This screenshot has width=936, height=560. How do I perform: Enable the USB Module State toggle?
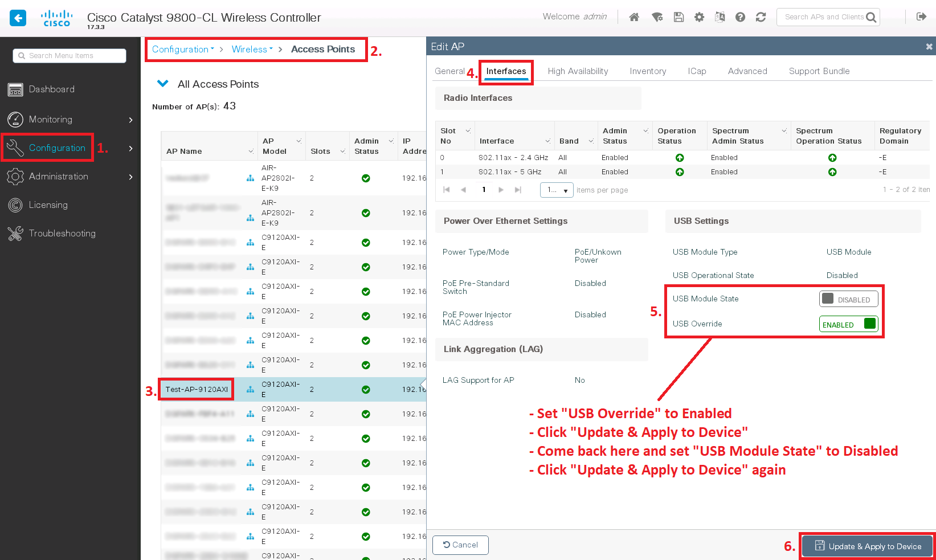848,299
